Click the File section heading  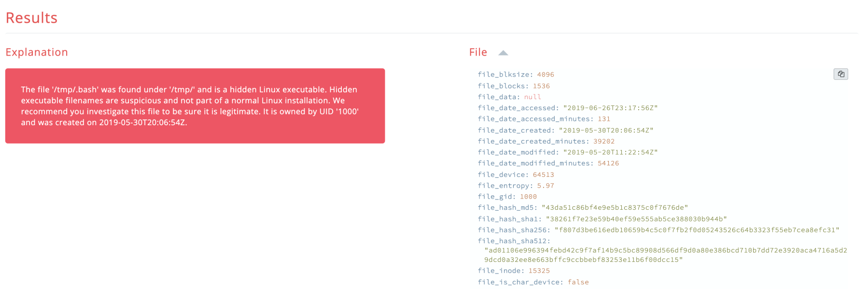pyautogui.click(x=478, y=52)
